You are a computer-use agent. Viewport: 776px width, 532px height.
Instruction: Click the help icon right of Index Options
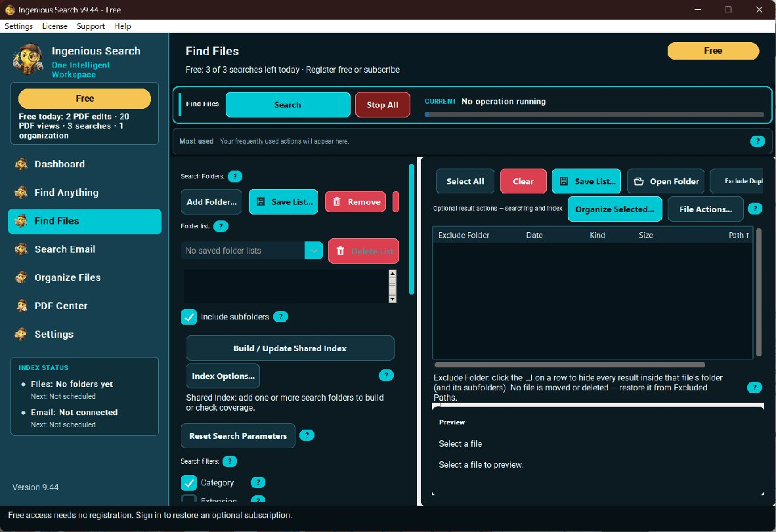pyautogui.click(x=386, y=375)
